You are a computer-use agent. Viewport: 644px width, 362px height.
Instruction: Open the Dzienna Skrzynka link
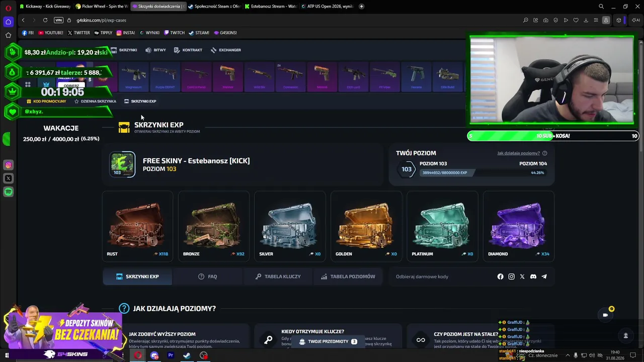click(x=95, y=101)
